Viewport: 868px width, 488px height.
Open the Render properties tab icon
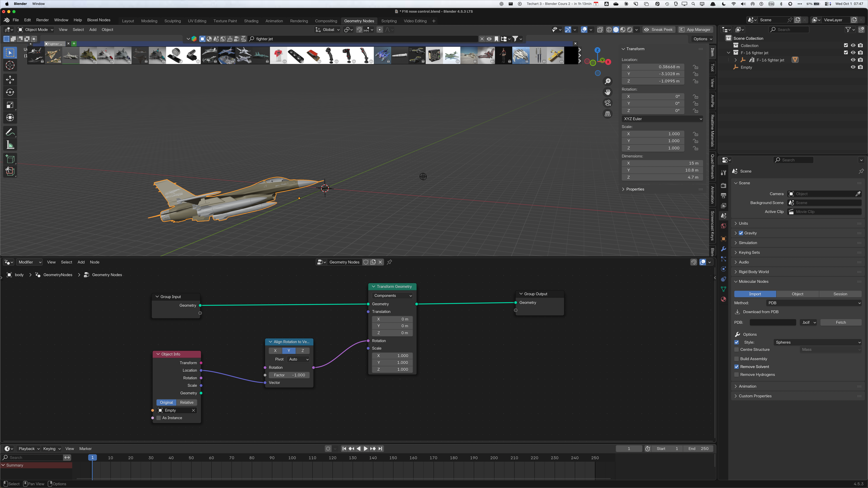(723, 186)
